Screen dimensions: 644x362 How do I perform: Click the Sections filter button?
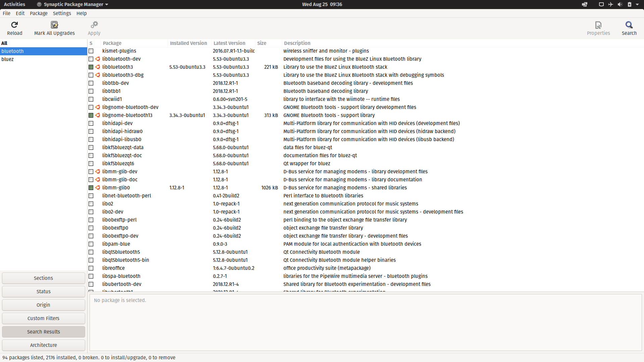pos(44,278)
